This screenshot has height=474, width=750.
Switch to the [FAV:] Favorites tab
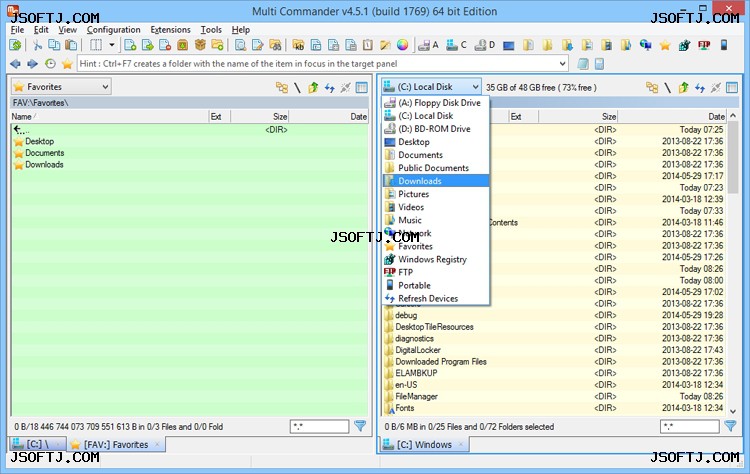pyautogui.click(x=116, y=444)
